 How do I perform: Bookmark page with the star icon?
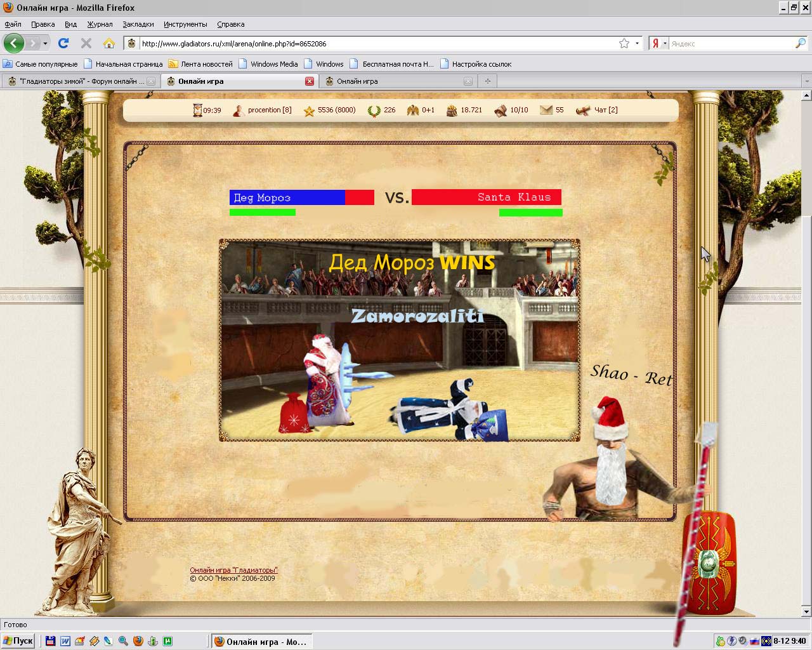(624, 43)
